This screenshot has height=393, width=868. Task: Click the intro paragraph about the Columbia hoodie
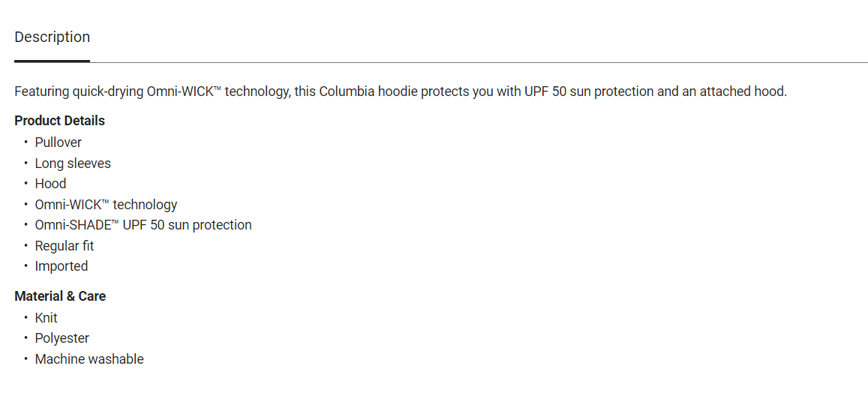point(400,91)
